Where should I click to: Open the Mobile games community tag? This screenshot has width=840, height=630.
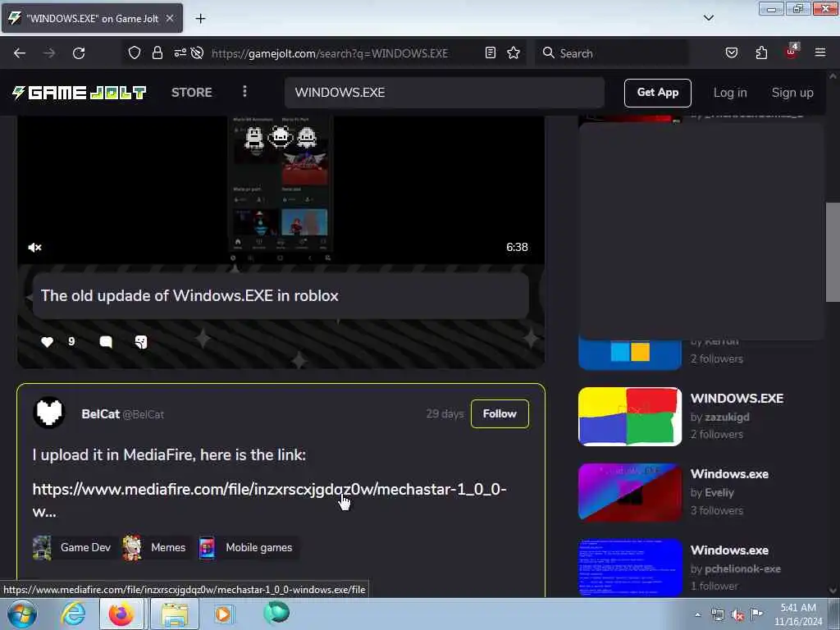tap(247, 547)
